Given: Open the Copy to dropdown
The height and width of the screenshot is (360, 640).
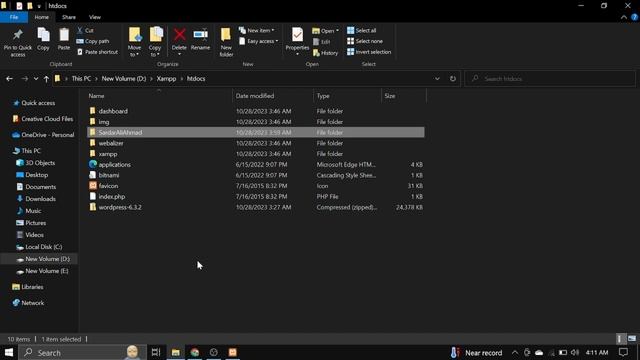Looking at the screenshot, I should 155,42.
